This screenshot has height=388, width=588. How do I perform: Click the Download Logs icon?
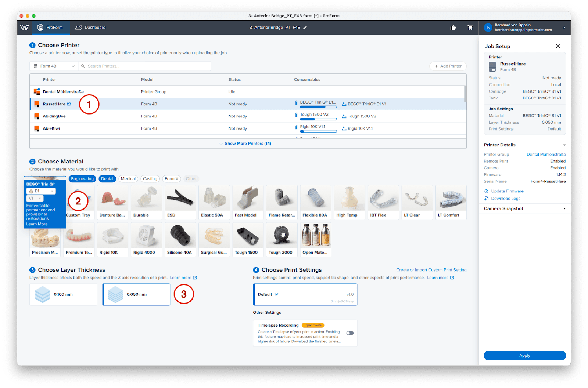coord(486,199)
